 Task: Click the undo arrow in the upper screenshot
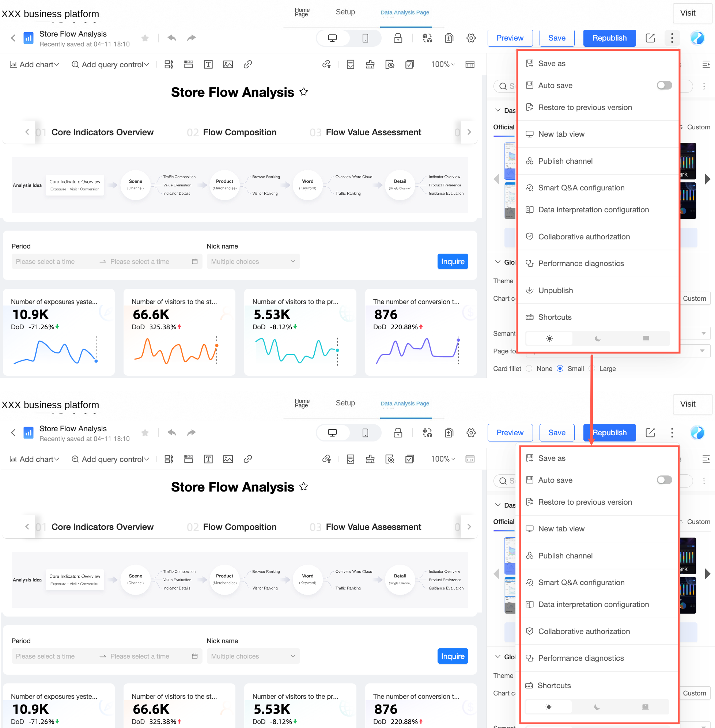pyautogui.click(x=172, y=38)
